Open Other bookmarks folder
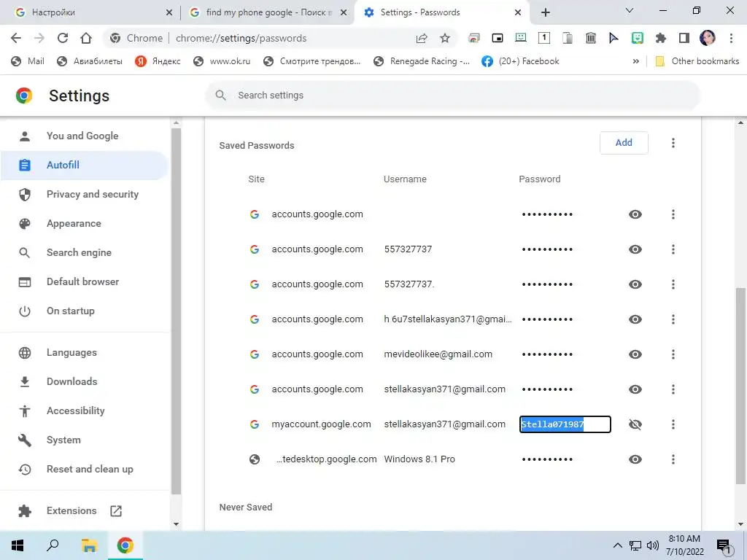This screenshot has width=747, height=560. click(x=697, y=61)
